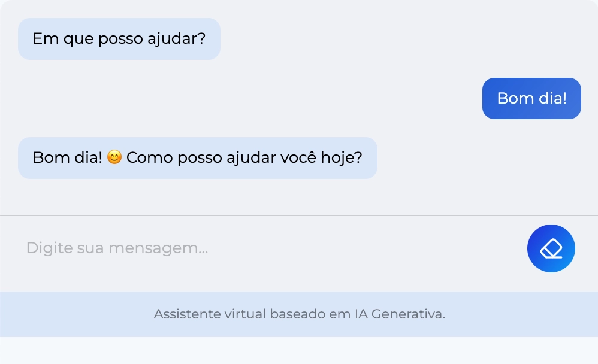Click the "Em que posso ajudar?" message bubble
The width and height of the screenshot is (598, 364).
click(119, 39)
